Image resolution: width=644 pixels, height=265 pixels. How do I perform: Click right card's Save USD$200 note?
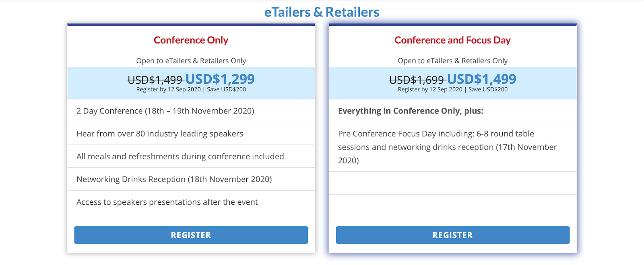click(488, 89)
